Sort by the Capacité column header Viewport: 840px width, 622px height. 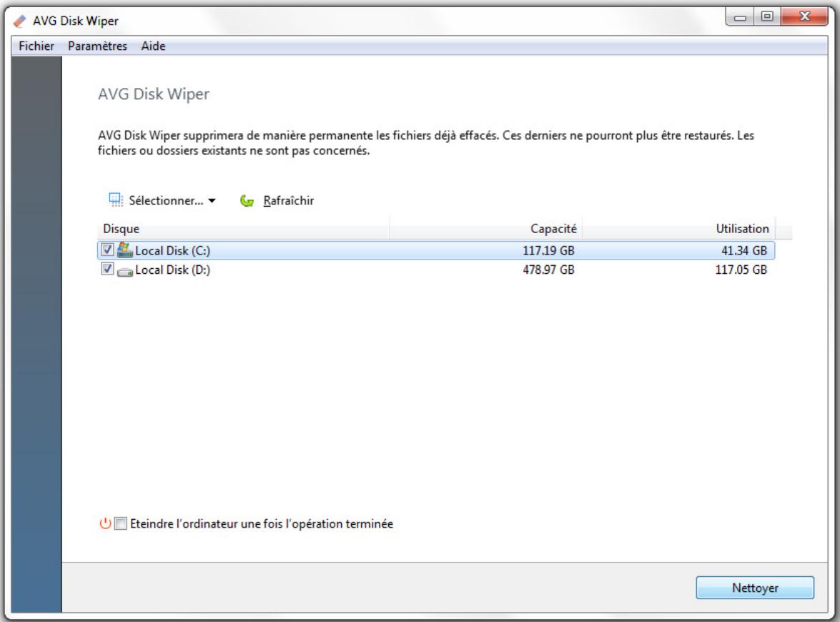point(485,229)
